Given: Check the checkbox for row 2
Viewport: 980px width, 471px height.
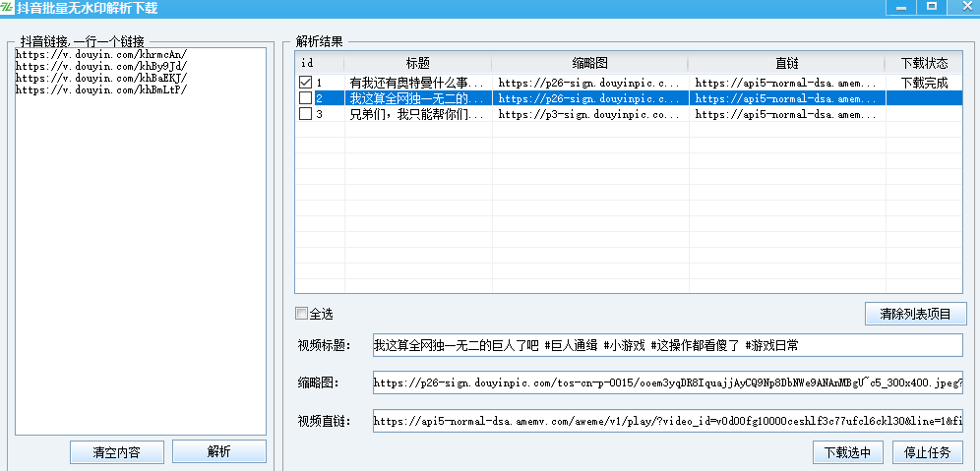Looking at the screenshot, I should pos(306,98).
